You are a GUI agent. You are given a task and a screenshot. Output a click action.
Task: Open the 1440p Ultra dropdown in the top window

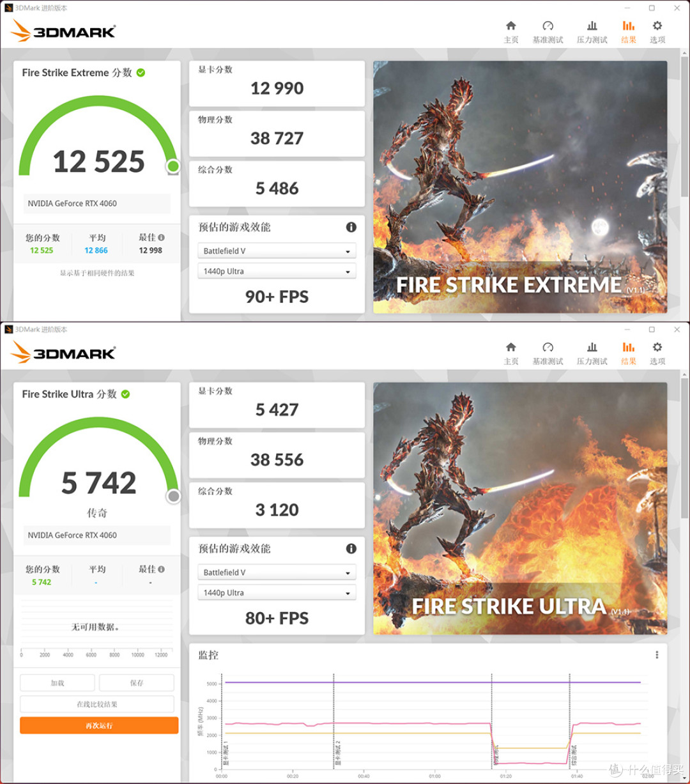point(277,272)
